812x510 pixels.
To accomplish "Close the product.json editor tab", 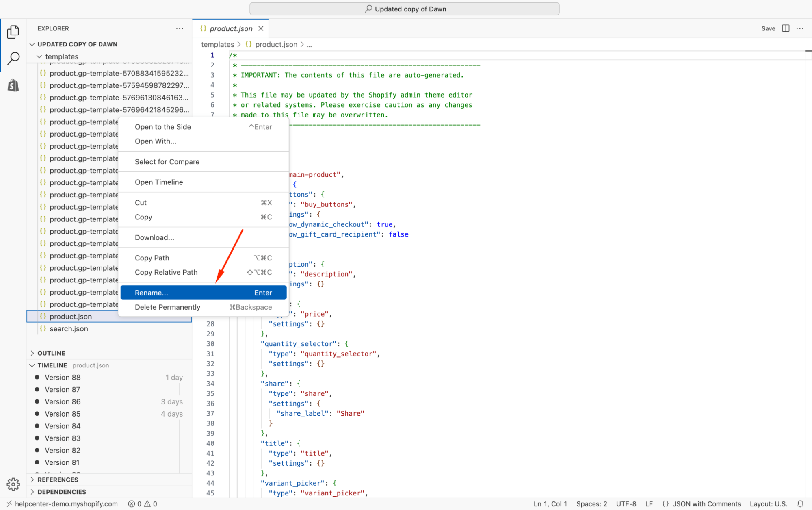I will 261,28.
